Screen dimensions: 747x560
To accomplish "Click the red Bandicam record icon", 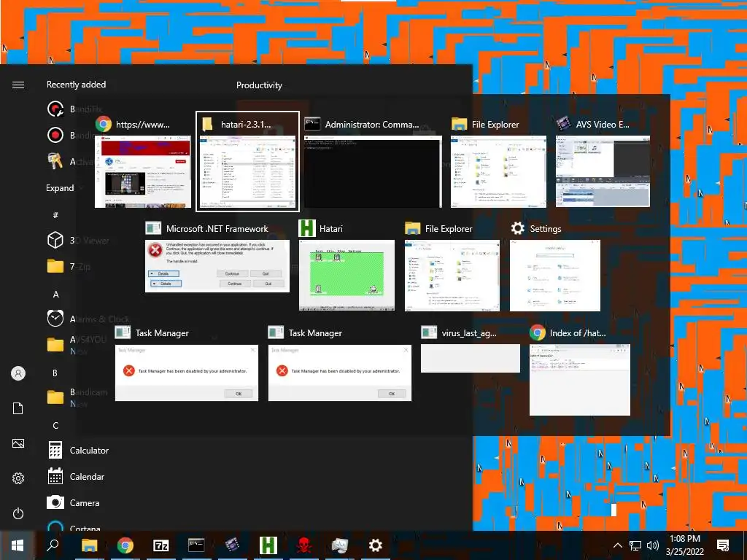I will (55, 135).
